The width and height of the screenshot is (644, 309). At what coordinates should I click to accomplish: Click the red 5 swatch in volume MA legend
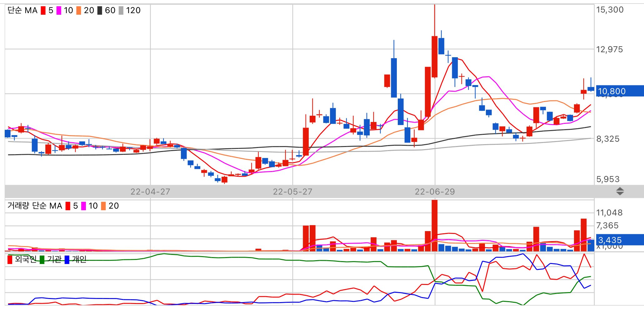[x=68, y=206]
